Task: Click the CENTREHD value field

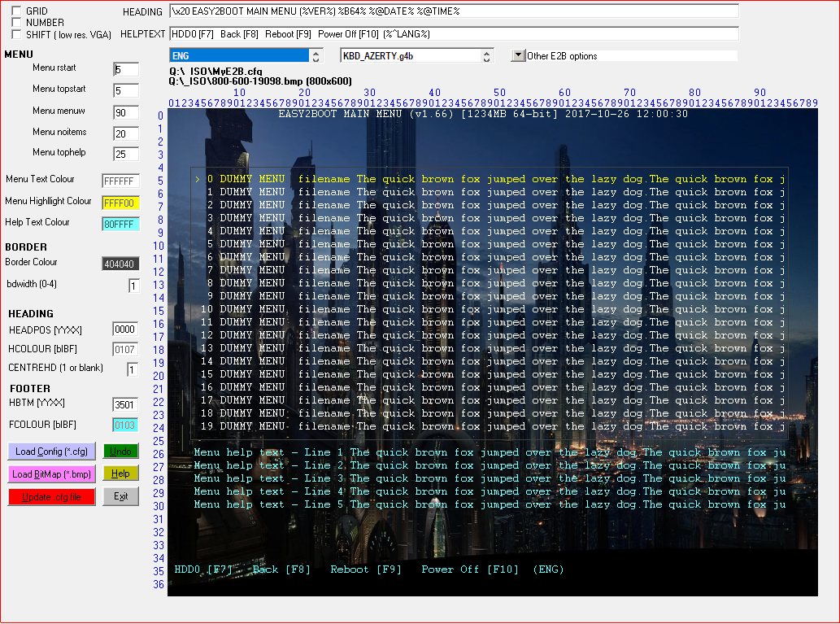Action: (133, 369)
